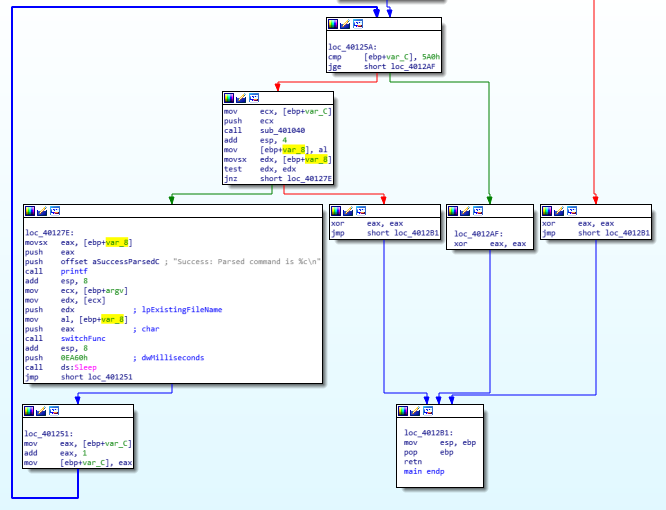This screenshot has width=666, height=510.
Task: Select the loc_4012B1: label
Action: pyautogui.click(x=429, y=433)
